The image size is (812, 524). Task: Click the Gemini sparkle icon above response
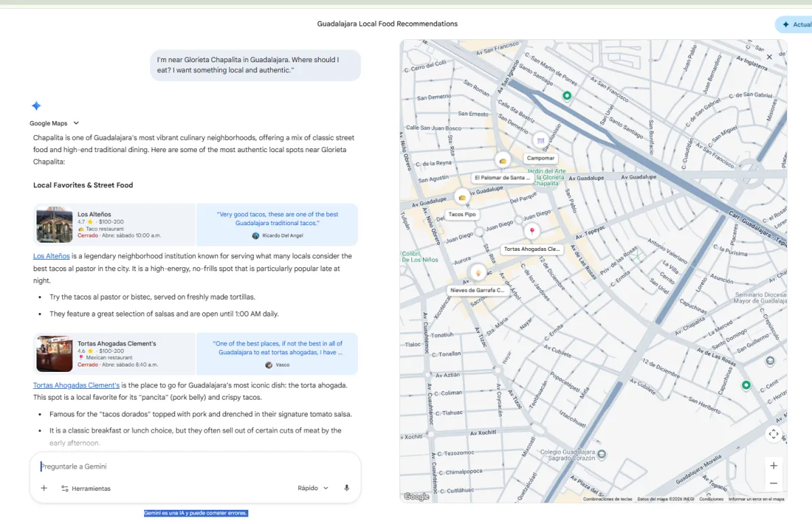[37, 105]
